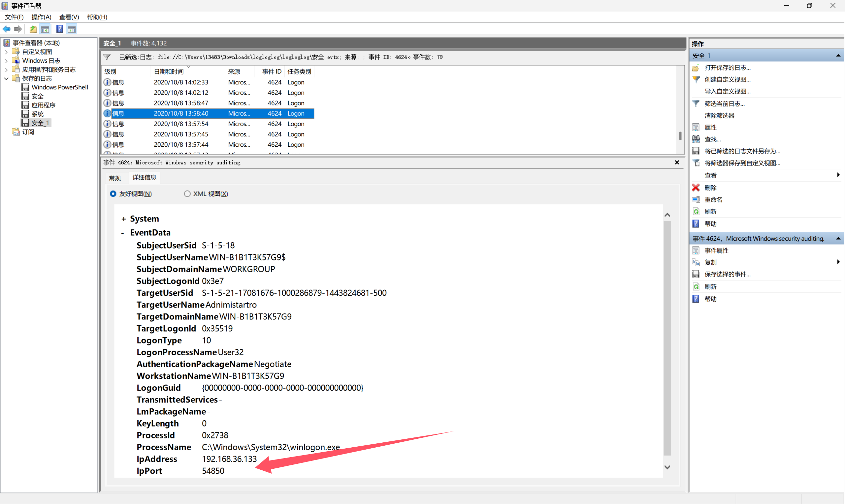Switch to the 常规 tab
Viewport: 845px width, 504px height.
pos(115,178)
